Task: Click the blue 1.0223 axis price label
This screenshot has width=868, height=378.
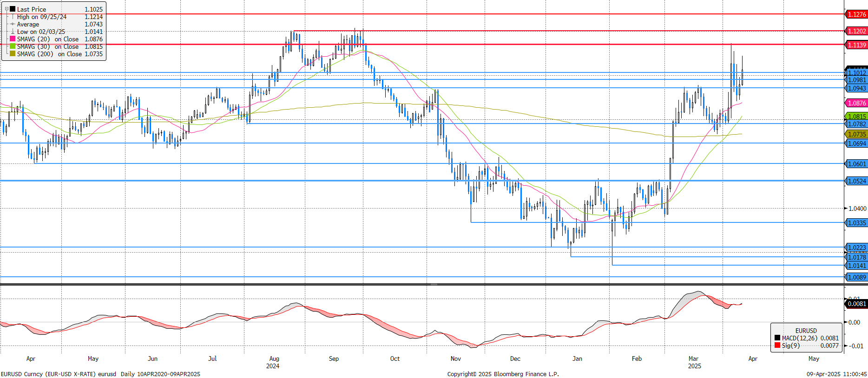Action: (856, 248)
